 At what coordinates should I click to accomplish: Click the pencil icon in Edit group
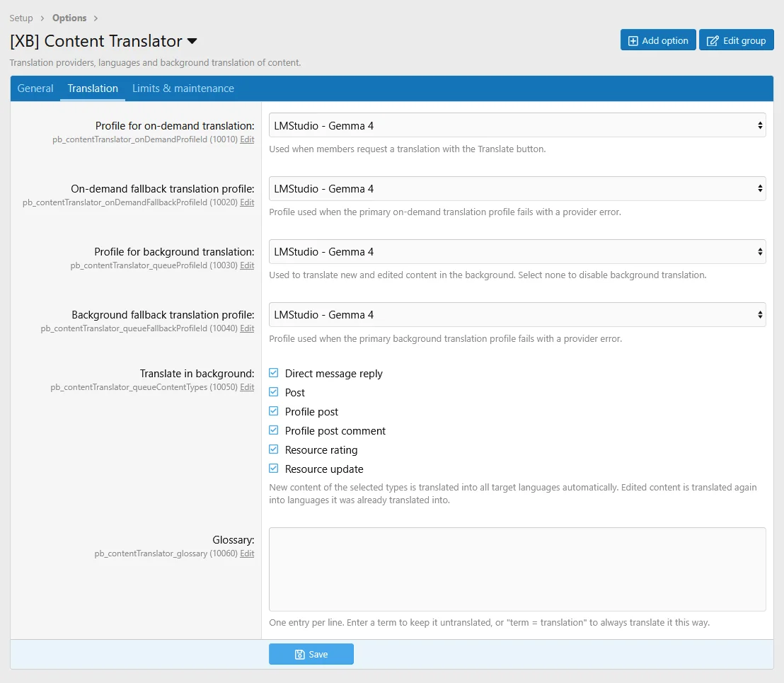point(713,41)
